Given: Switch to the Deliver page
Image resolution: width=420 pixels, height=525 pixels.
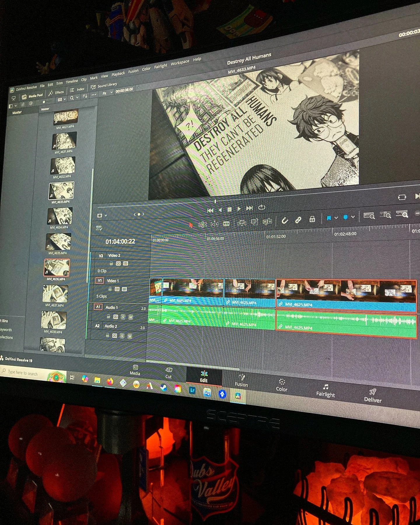Looking at the screenshot, I should coord(373,396).
